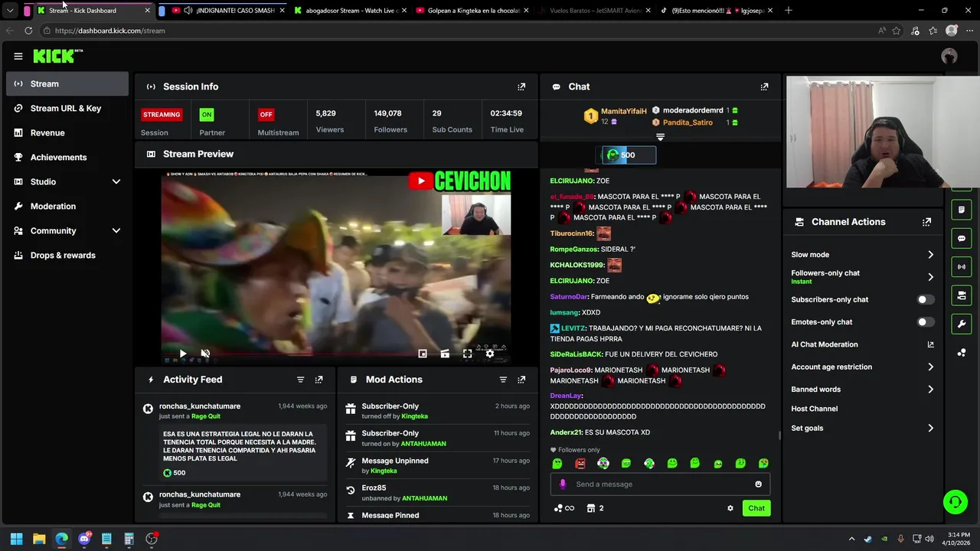Play the stream preview
The width and height of the screenshot is (980, 551).
(183, 354)
